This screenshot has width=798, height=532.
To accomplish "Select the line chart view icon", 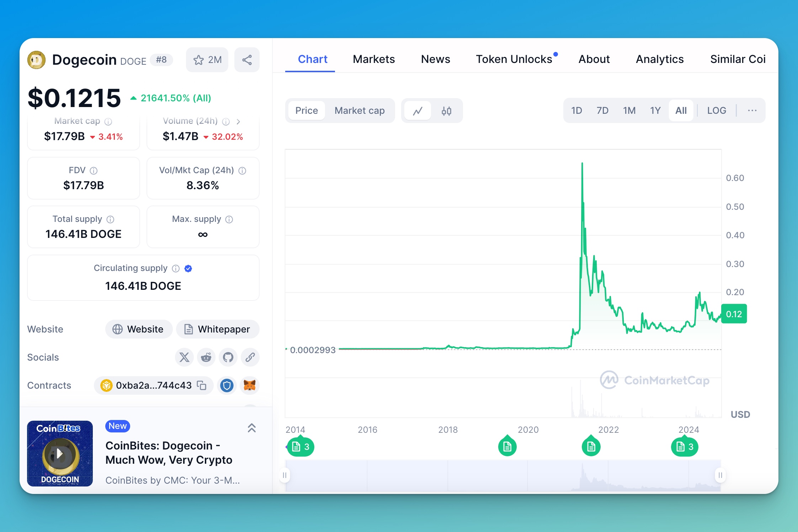I will (x=417, y=111).
